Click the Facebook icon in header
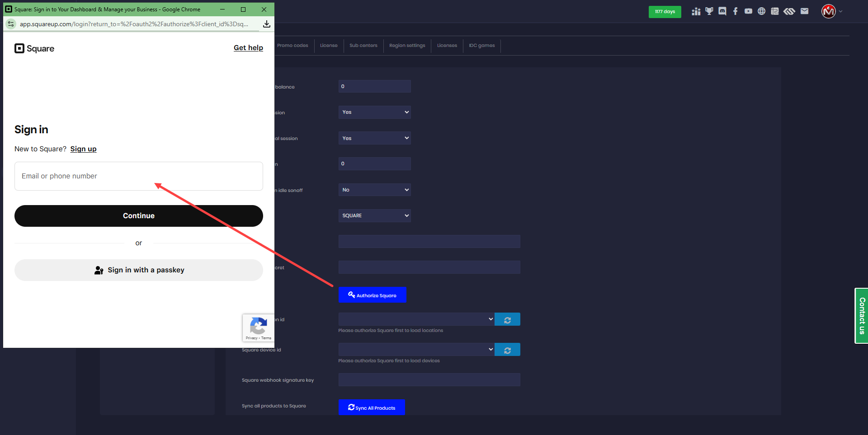This screenshot has width=868, height=435. [x=736, y=11]
